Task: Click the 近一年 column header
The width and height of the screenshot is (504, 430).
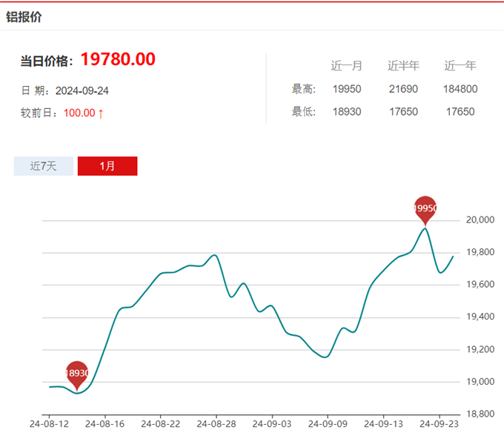Action: click(x=460, y=66)
